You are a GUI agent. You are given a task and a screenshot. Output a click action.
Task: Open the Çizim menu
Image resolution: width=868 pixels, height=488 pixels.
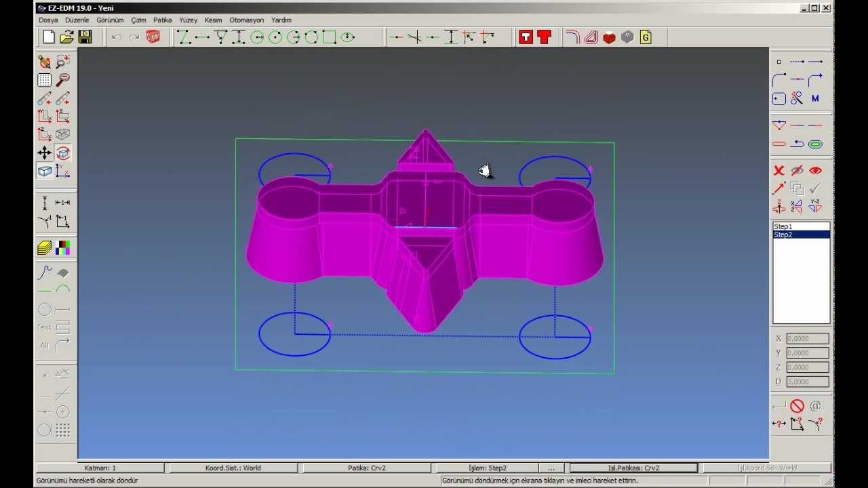click(x=139, y=20)
